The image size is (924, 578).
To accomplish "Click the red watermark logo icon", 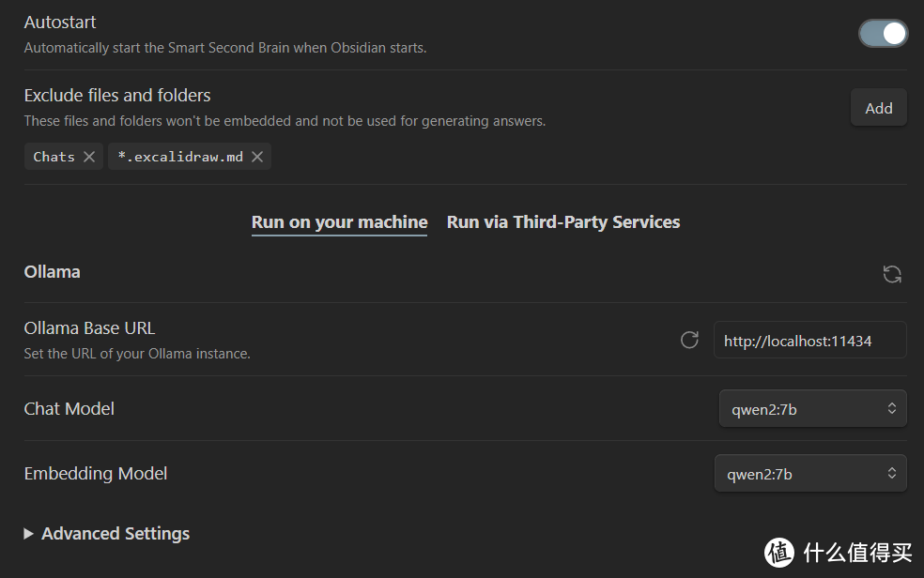I will (779, 551).
